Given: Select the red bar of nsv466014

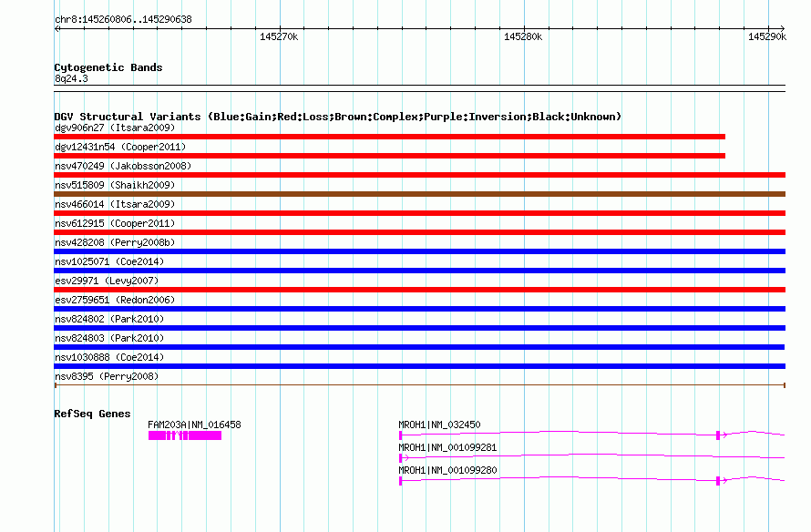Looking at the screenshot, I should pyautogui.click(x=419, y=213).
